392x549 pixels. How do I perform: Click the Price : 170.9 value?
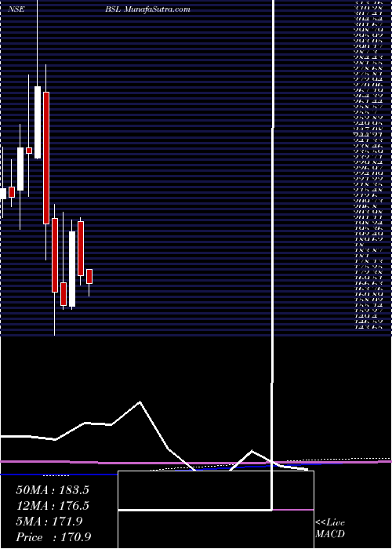(x=54, y=537)
